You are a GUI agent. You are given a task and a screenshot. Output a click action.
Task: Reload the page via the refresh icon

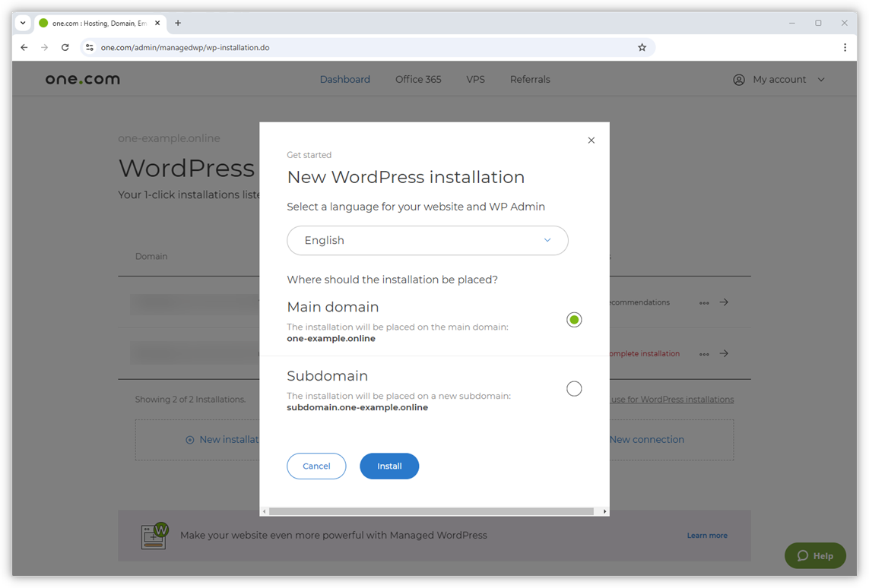(x=65, y=47)
